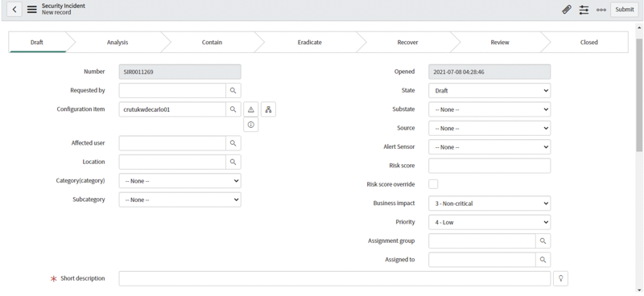Click into the Location field
644x296 pixels.
(x=172, y=162)
